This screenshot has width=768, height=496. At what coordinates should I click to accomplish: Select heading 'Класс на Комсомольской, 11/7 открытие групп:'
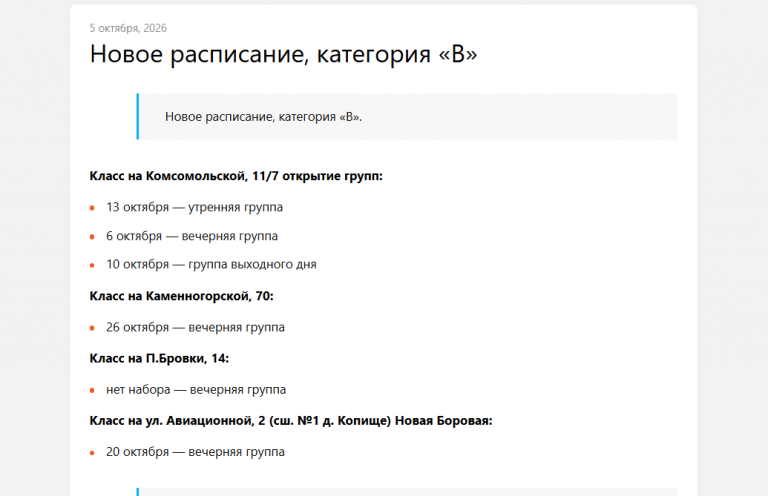pyautogui.click(x=236, y=176)
